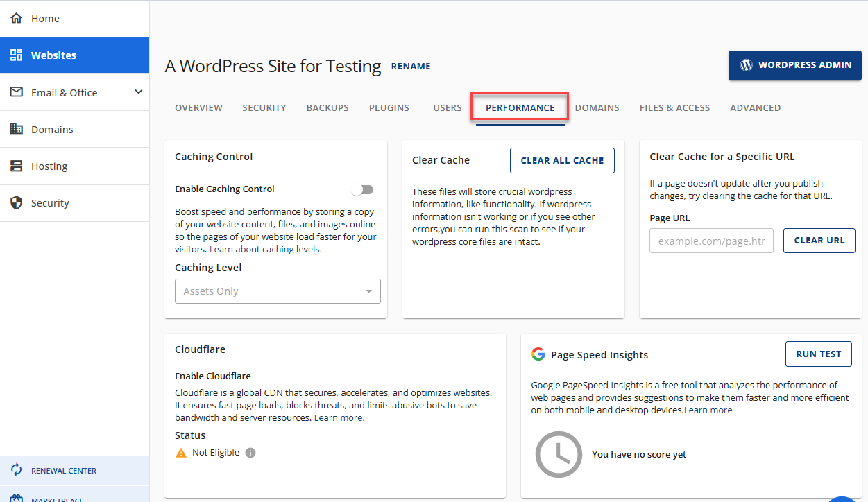Open Cloudflare Learn more link
This screenshot has width=868, height=502.
click(338, 417)
